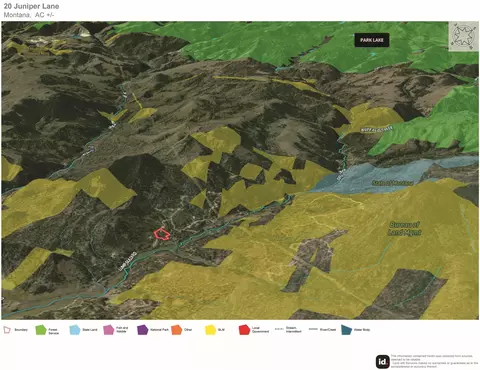Click the green Forest Service legend swatch
The width and height of the screenshot is (480, 370).
41,330
